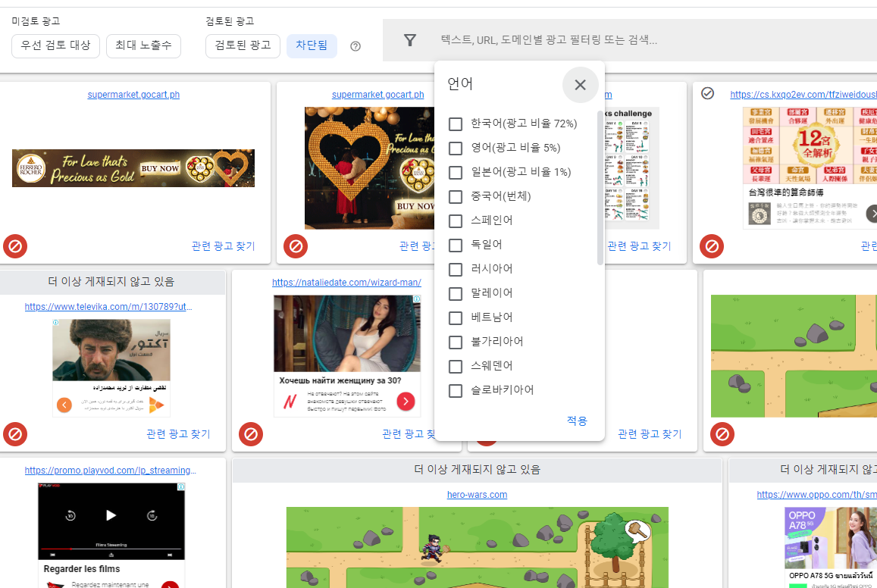
Task: Check the 영어 language checkbox
Action: [x=456, y=148]
